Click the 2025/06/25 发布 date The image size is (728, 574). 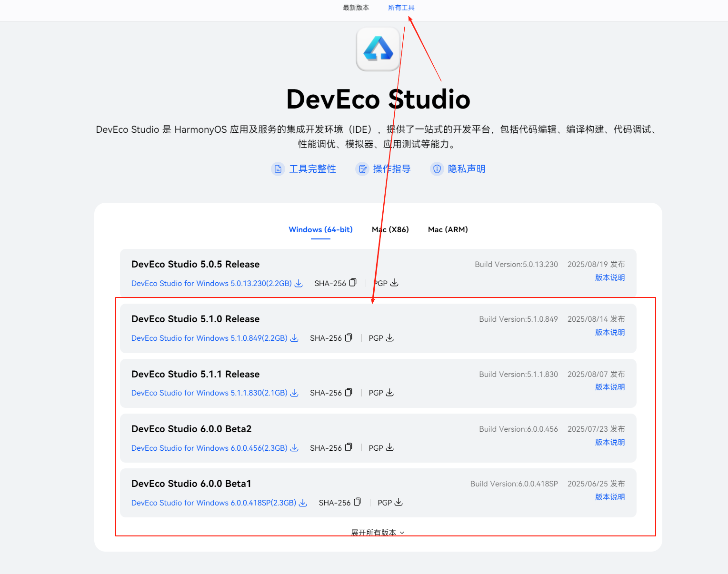click(x=596, y=484)
